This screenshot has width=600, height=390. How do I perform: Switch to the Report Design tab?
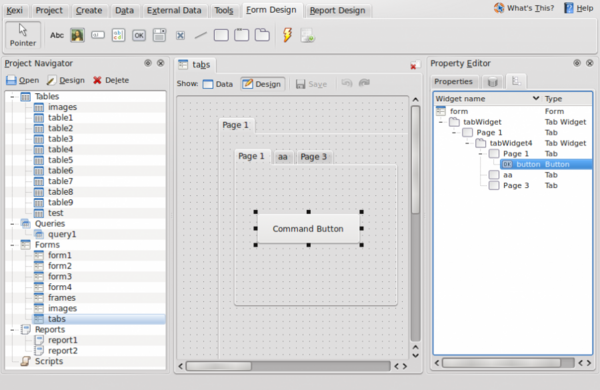(338, 10)
